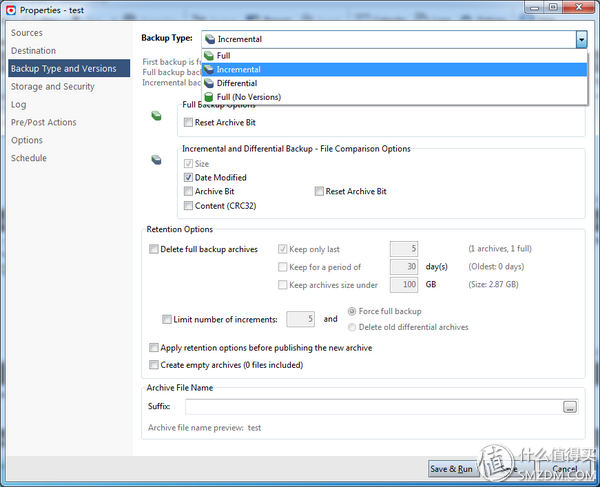Image resolution: width=600 pixels, height=487 pixels.
Task: Click into the Suffix text field
Action: (373, 407)
